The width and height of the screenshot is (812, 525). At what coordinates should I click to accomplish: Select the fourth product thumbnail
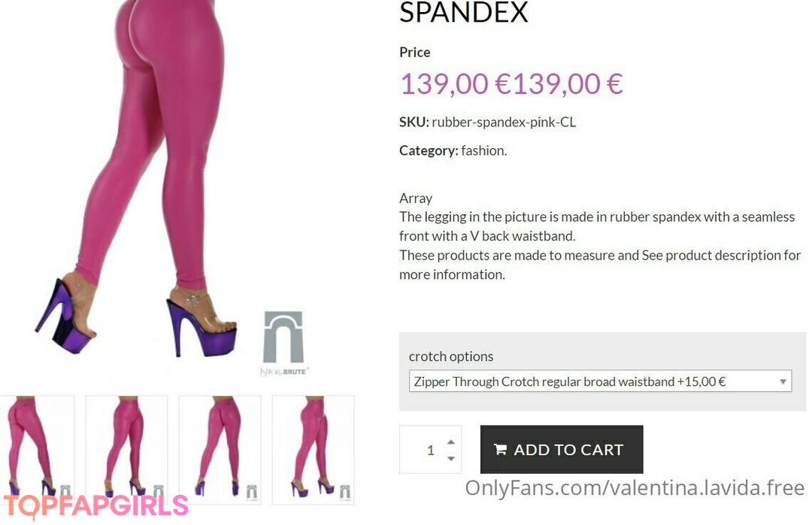pyautogui.click(x=313, y=449)
